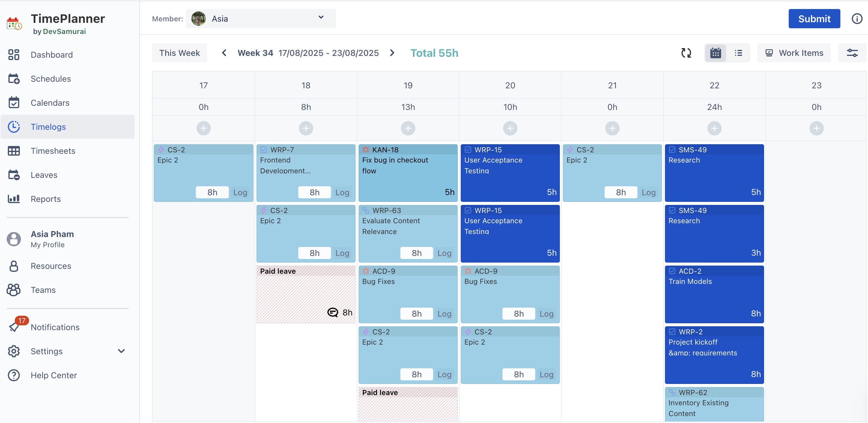Open the dark blue SMS-49 Research 5h card
The height and width of the screenshot is (423, 868).
coord(714,173)
